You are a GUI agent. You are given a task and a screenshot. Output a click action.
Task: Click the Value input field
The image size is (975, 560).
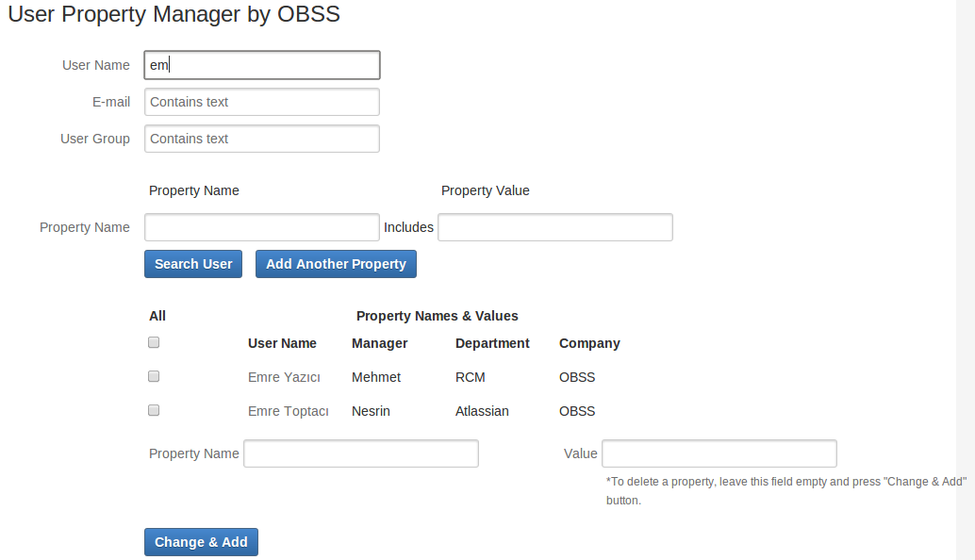pyautogui.click(x=719, y=453)
